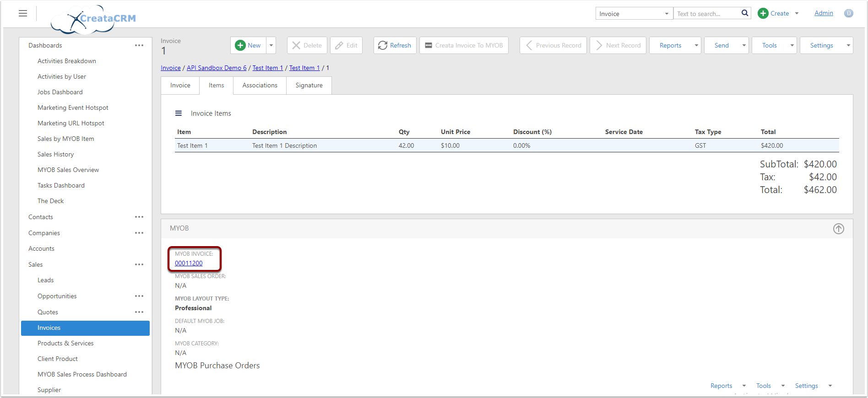Open the Tools dropdown in top toolbar
This screenshot has width=868, height=398.
(x=774, y=45)
